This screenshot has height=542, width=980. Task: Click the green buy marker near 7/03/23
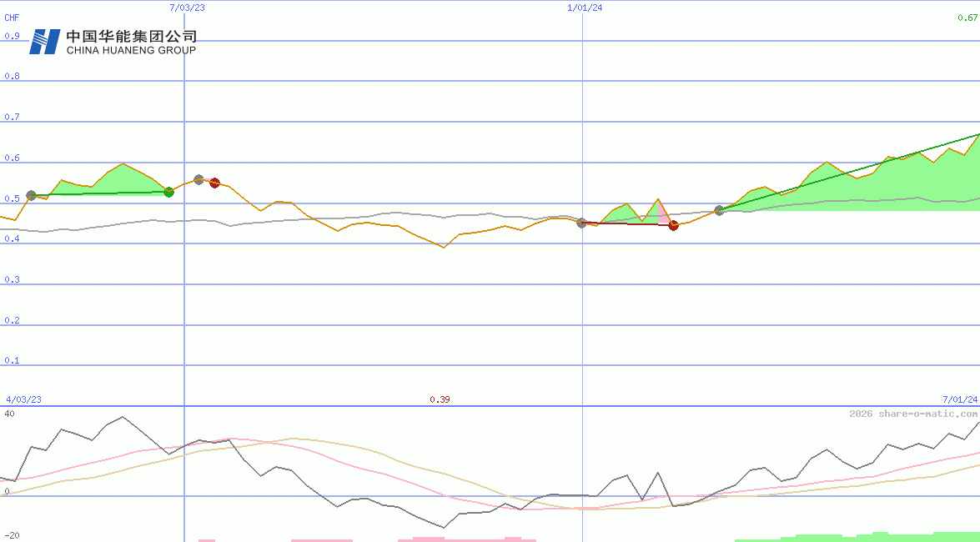tap(169, 193)
